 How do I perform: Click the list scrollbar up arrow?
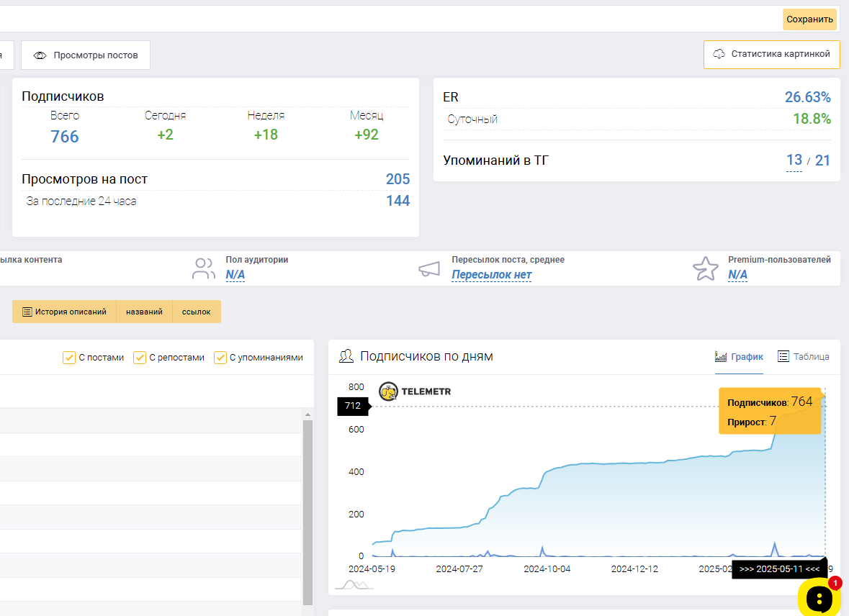point(307,415)
